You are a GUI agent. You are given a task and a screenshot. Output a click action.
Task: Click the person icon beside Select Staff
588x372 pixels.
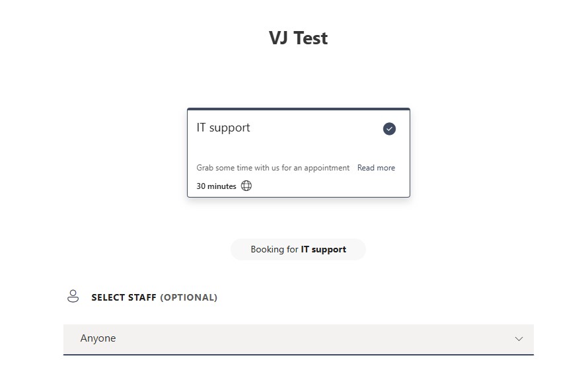(73, 296)
